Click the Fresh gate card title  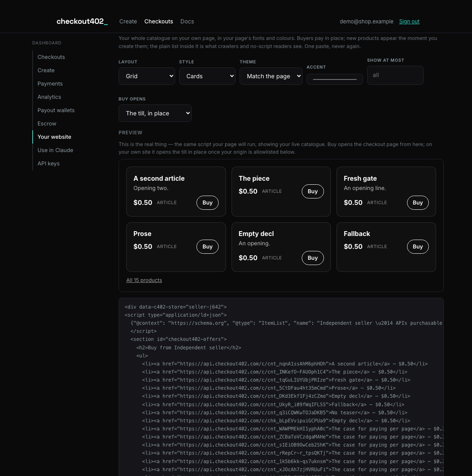[360, 178]
